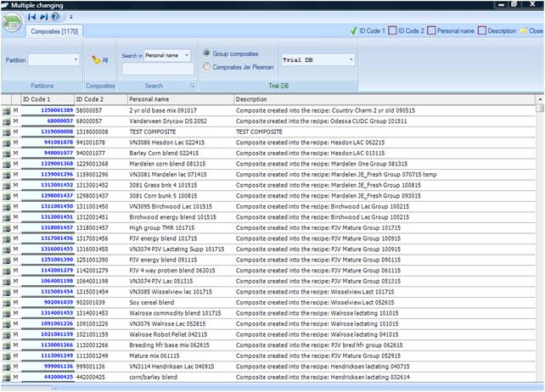Click row icon for 3081 Grass bnk 4
Viewport: 545px width, 392px height.
click(6, 186)
